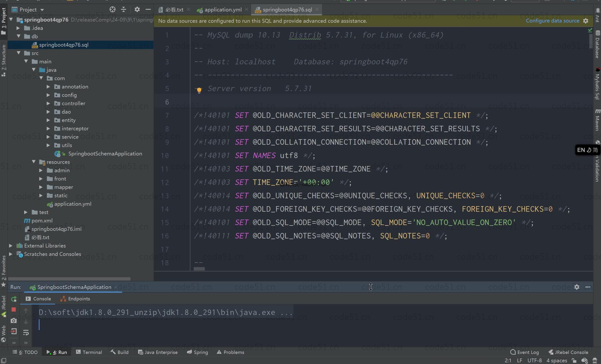Click the Configure data source link
Image resolution: width=601 pixels, height=364 pixels.
(552, 21)
